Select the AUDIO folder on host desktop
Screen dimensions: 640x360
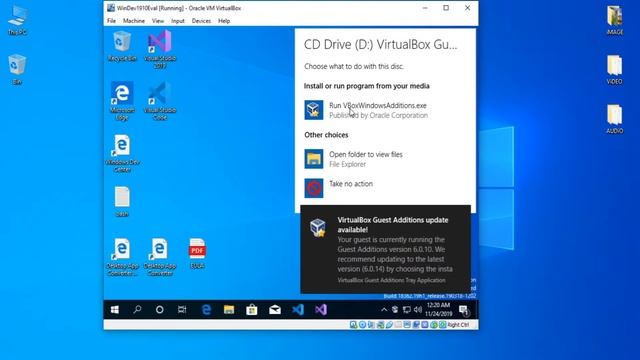point(615,119)
